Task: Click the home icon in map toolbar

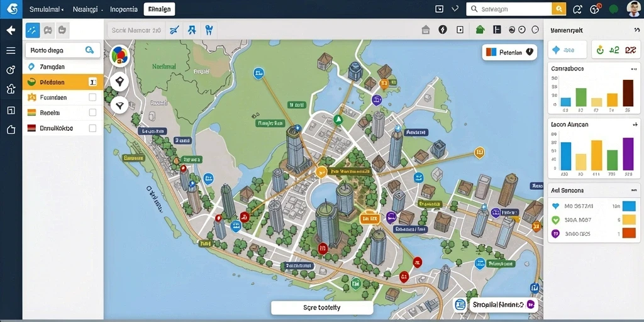Action: click(x=426, y=30)
